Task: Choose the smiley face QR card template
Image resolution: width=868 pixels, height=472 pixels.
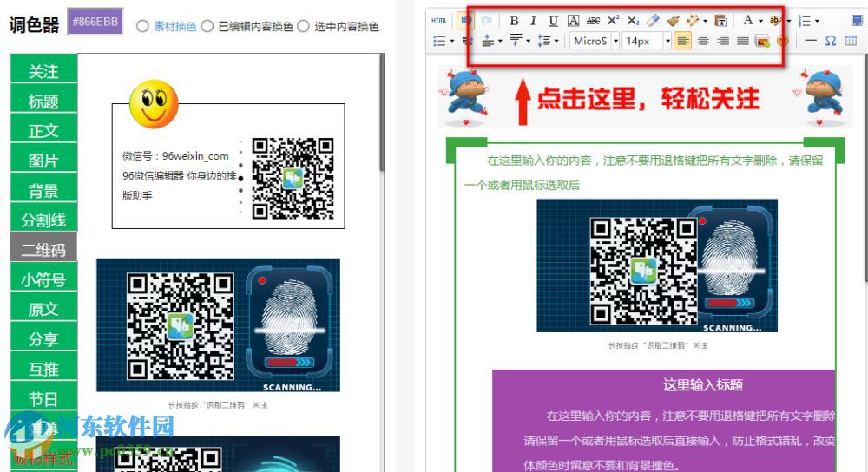Action: (228, 155)
